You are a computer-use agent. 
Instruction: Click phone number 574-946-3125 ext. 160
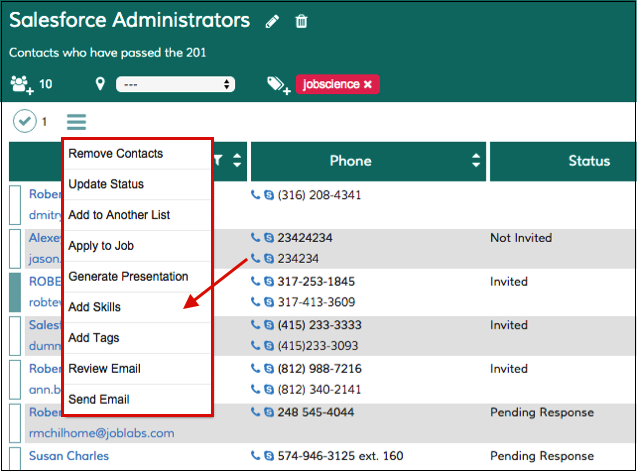pos(340,456)
